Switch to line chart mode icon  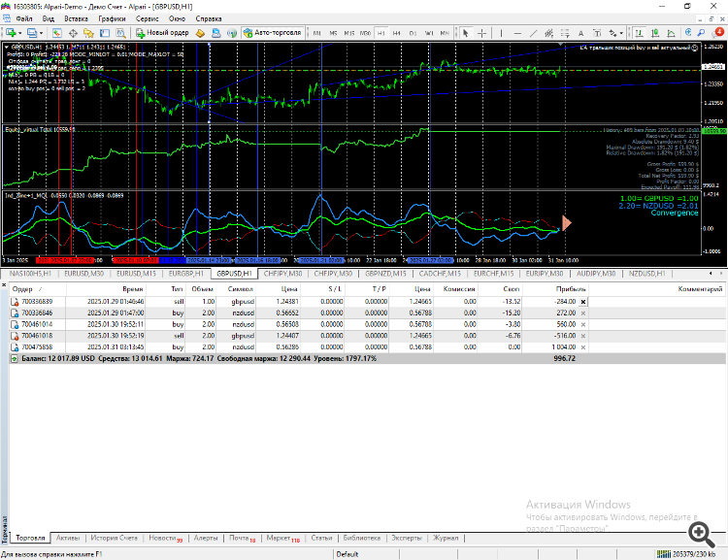click(x=672, y=33)
